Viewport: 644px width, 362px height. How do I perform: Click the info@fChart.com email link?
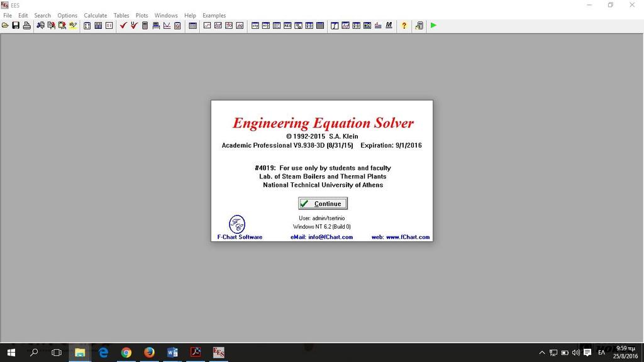[x=321, y=237]
